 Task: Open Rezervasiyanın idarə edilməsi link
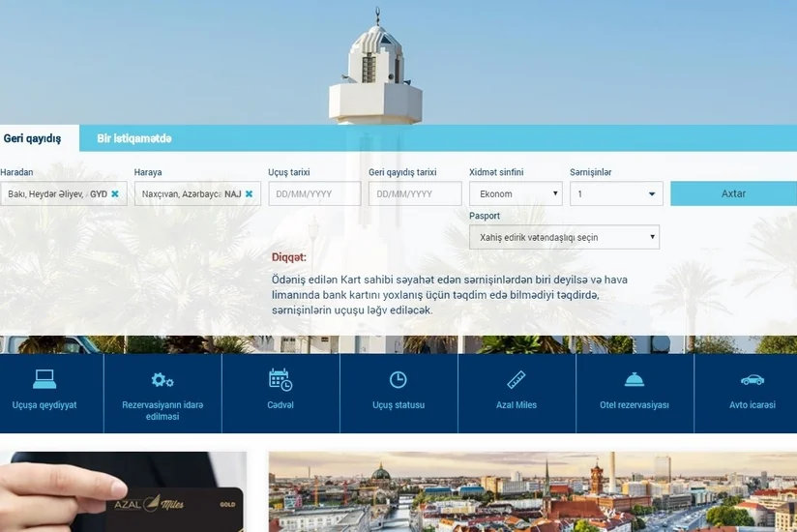pyautogui.click(x=162, y=410)
